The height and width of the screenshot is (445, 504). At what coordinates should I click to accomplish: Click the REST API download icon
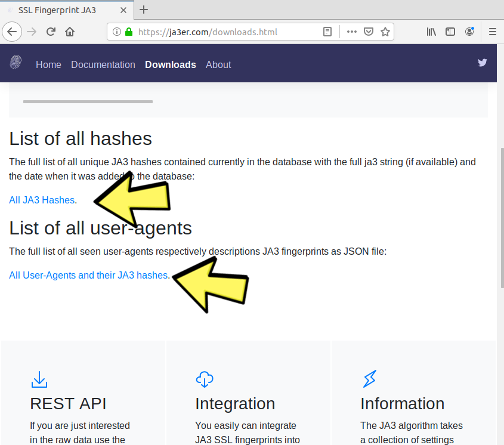point(39,379)
